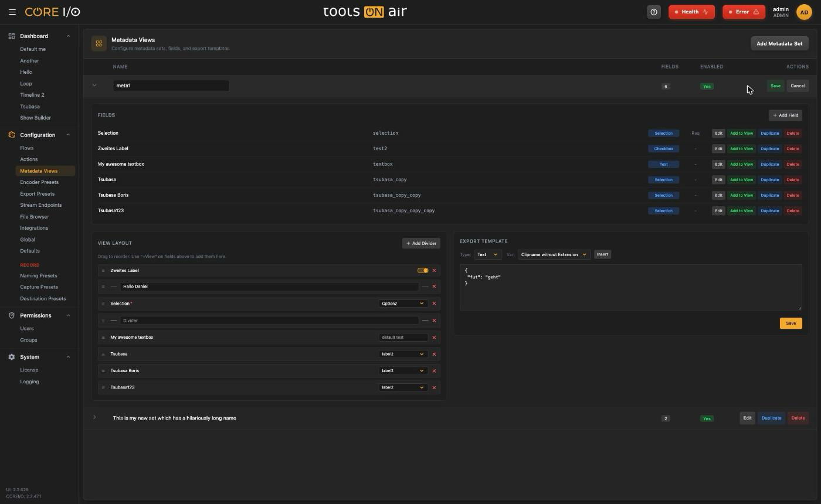The width and height of the screenshot is (821, 504).
Task: Collapse the Permissions sidebar section
Action: tap(68, 315)
